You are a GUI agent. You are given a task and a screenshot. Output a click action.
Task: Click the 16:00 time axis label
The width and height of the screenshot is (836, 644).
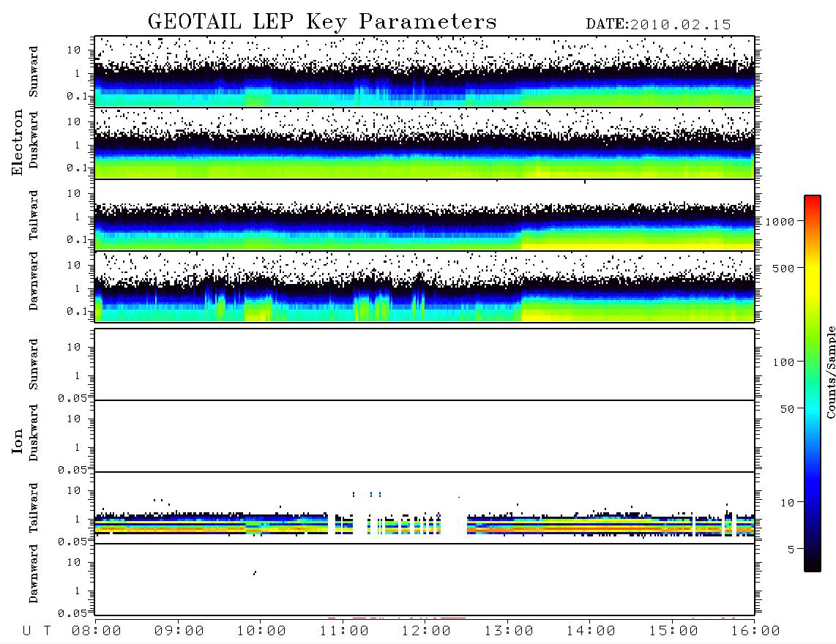click(x=755, y=632)
